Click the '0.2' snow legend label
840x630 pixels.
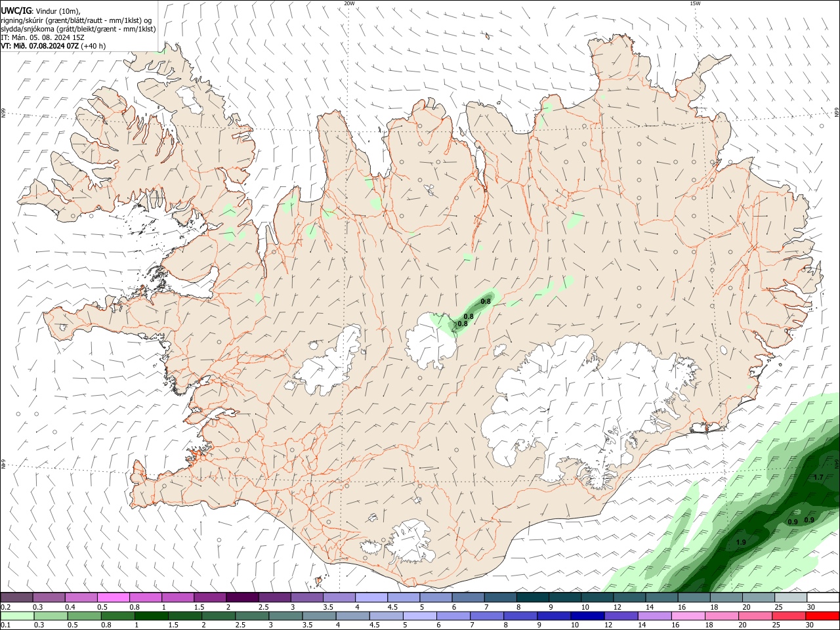(5, 607)
